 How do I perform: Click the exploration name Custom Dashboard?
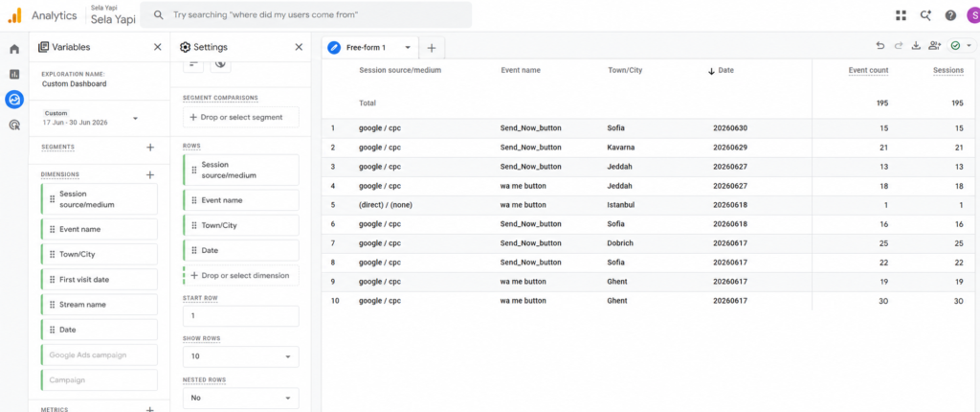74,84
